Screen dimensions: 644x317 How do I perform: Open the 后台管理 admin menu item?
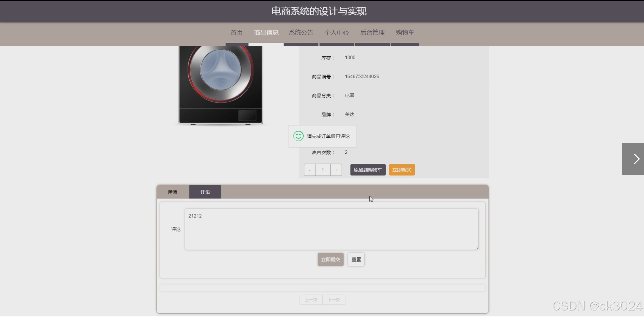[372, 32]
